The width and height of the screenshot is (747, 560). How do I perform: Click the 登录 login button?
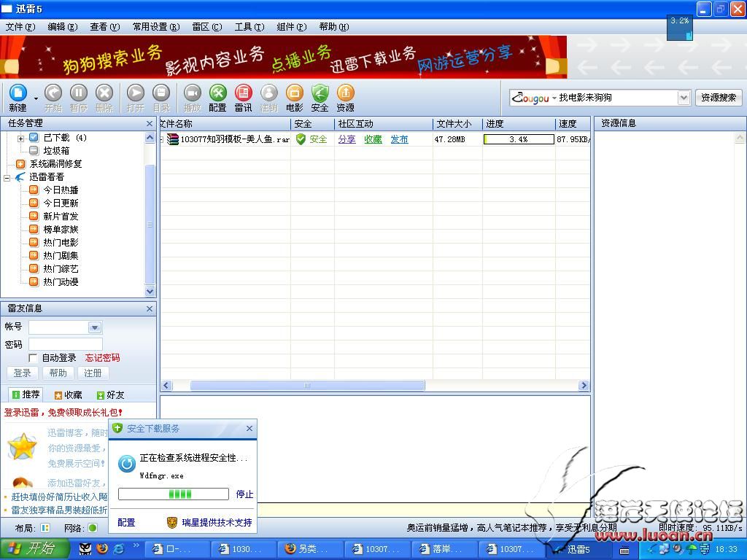click(22, 373)
